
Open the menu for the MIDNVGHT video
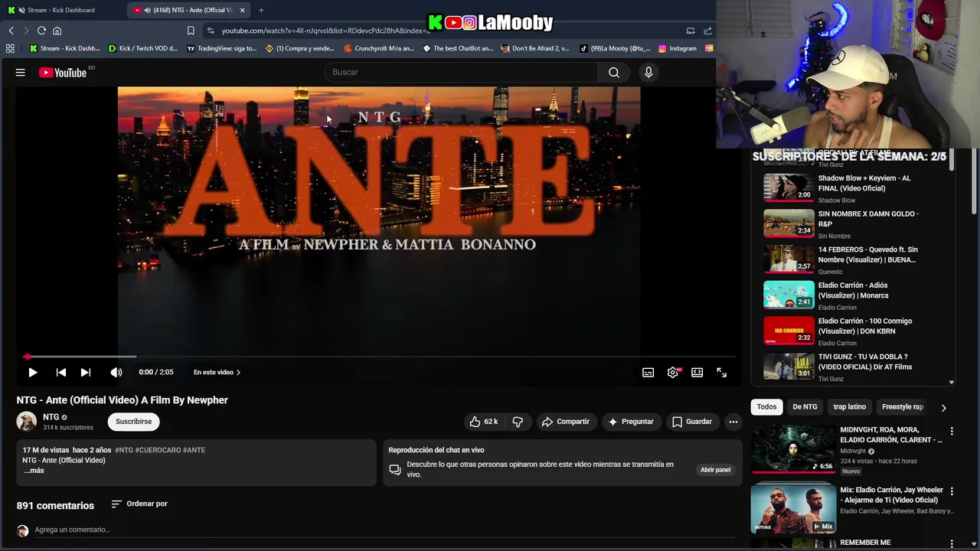click(x=952, y=432)
